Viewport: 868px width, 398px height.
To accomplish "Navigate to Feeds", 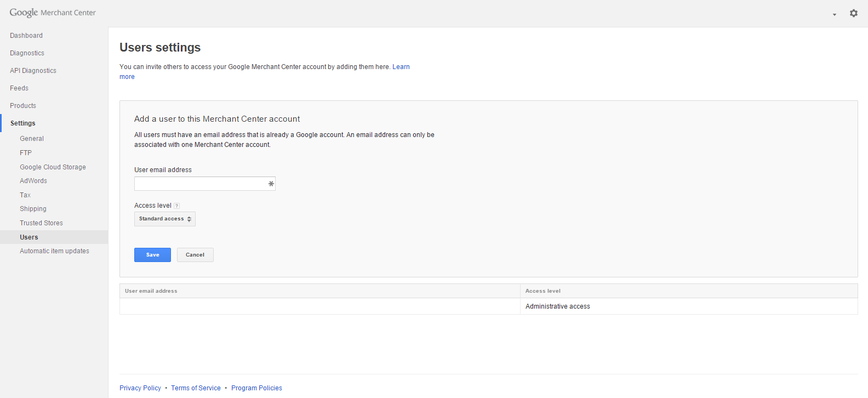I will (19, 88).
